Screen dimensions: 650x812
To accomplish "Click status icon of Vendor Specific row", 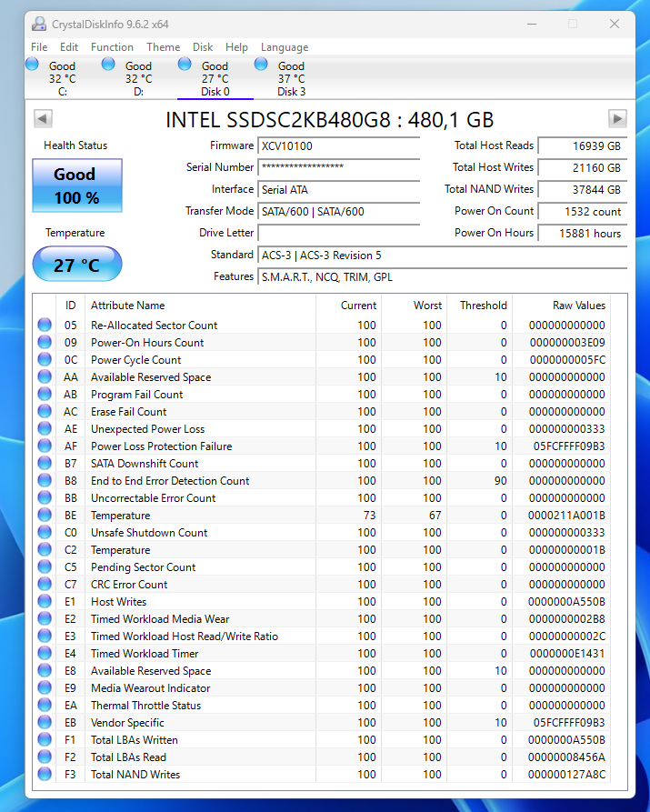I will [45, 722].
